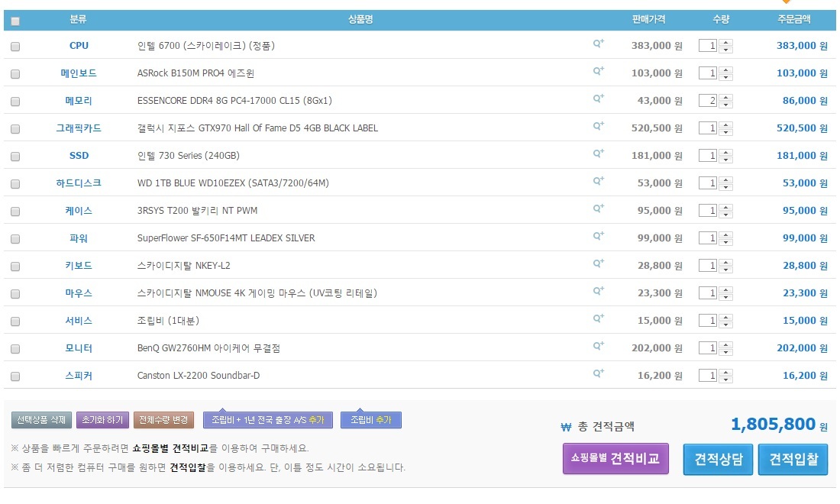The image size is (840, 504).
Task: Check the 하드디스크 row checkbox
Action: pos(15,184)
